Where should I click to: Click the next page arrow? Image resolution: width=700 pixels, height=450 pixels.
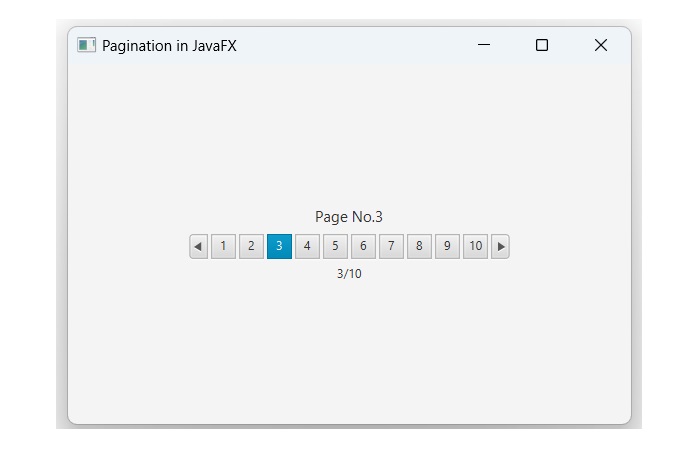(501, 246)
